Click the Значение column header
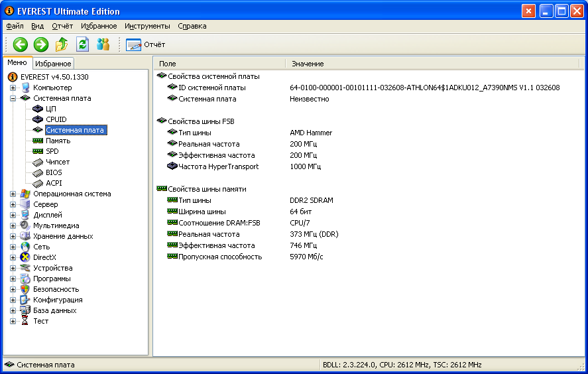Screen dimensions: 588x374 pos(432,64)
